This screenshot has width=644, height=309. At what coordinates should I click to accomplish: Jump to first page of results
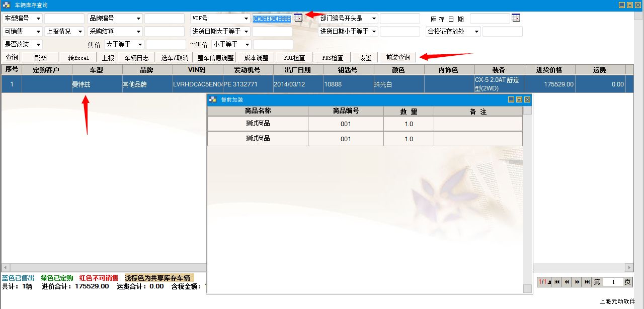click(557, 282)
